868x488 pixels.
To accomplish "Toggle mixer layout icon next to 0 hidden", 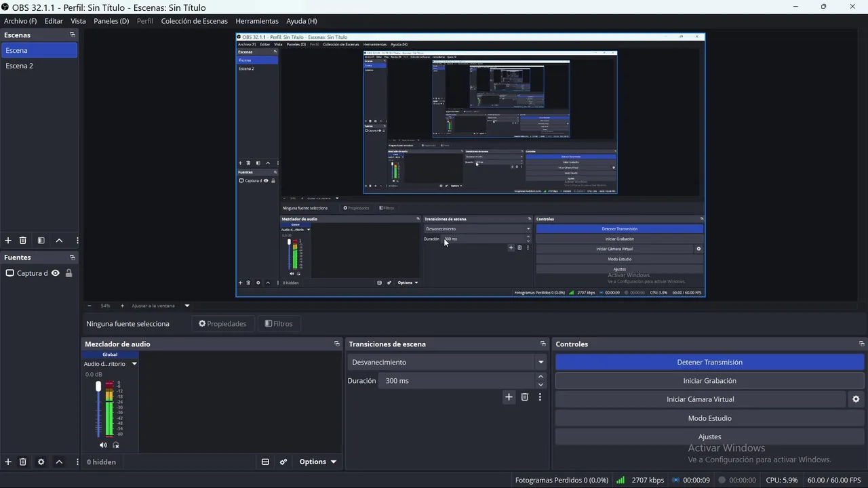I will coord(265,462).
